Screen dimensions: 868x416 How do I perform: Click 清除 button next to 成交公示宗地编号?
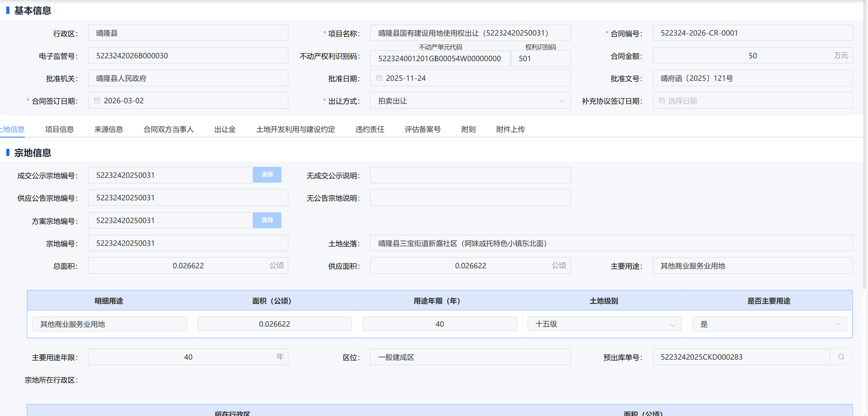267,175
